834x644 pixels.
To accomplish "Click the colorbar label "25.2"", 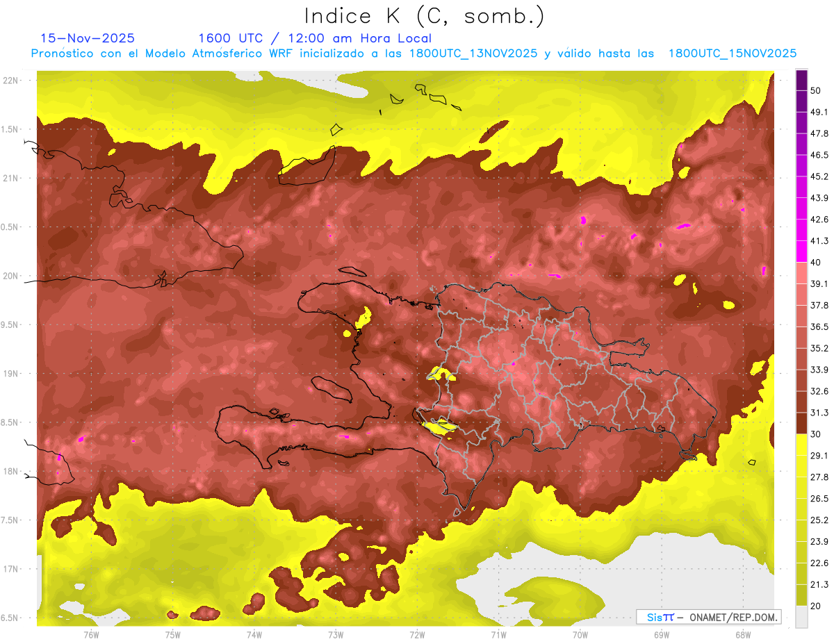I will 819,520.
